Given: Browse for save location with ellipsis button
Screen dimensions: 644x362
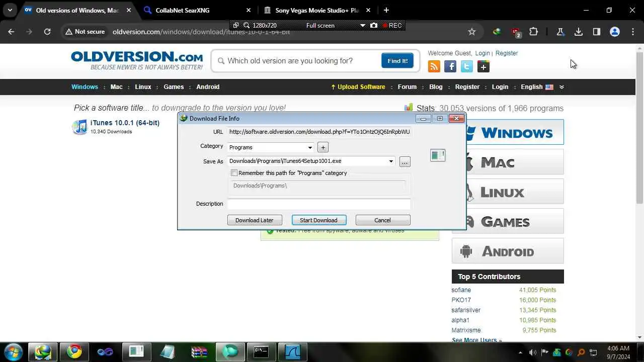Looking at the screenshot, I should click(405, 162).
